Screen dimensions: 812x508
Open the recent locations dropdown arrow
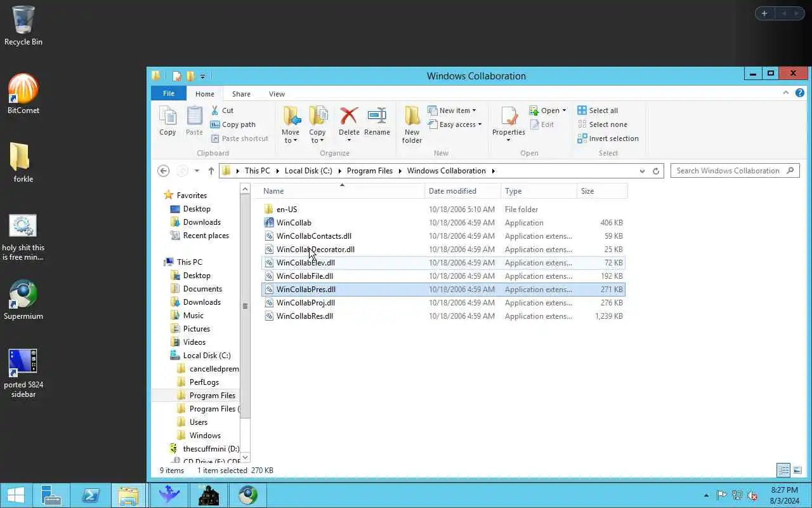[x=197, y=171]
